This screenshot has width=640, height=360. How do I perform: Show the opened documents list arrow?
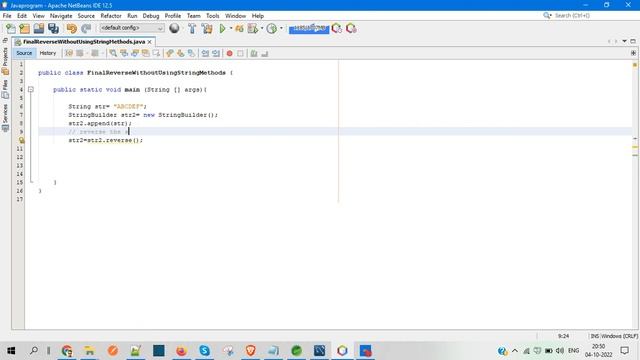click(624, 41)
